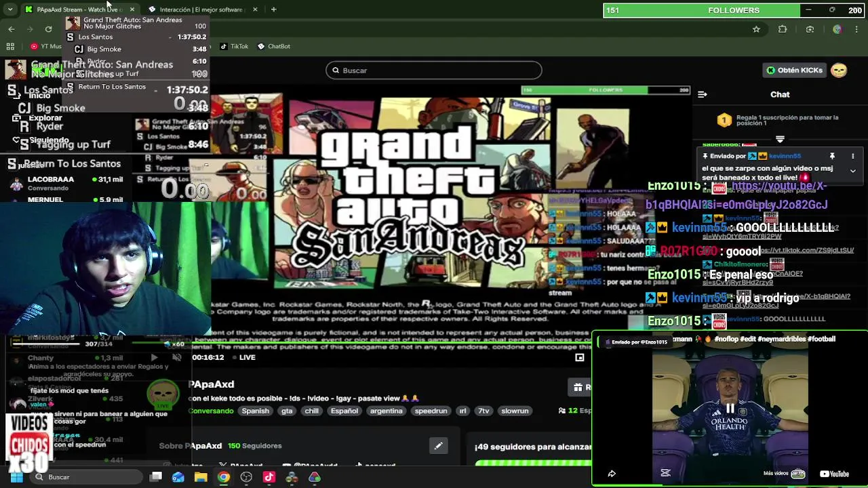Screen dimensions: 868x488
Task: Select the slowrun tag
Action: tap(515, 411)
